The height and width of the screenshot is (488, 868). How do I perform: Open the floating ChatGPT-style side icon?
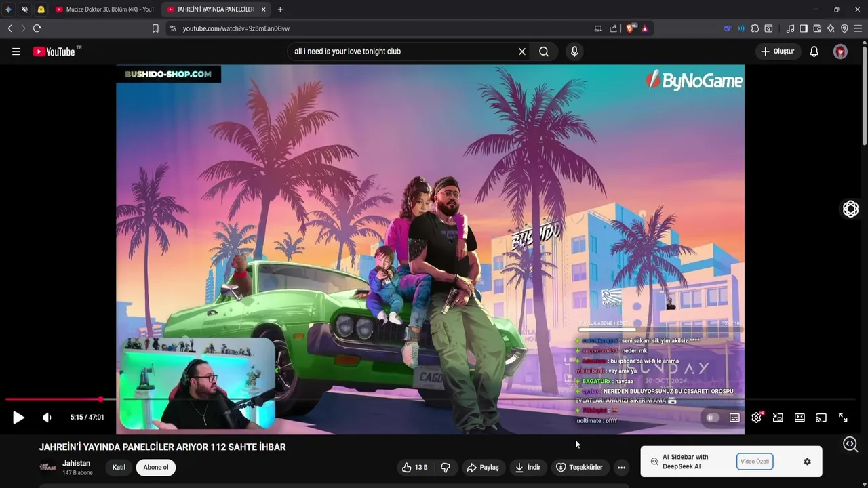pos(850,209)
